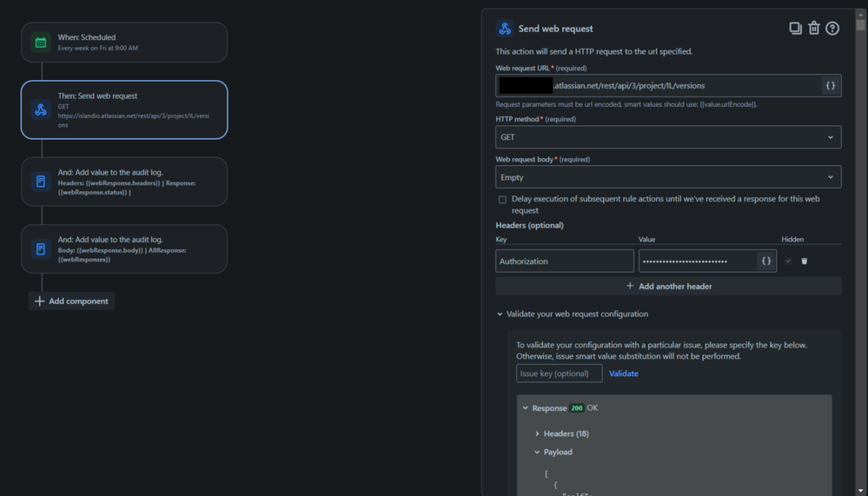The width and height of the screenshot is (868, 496).
Task: Focus the Issue key (optional) field
Action: tap(559, 374)
